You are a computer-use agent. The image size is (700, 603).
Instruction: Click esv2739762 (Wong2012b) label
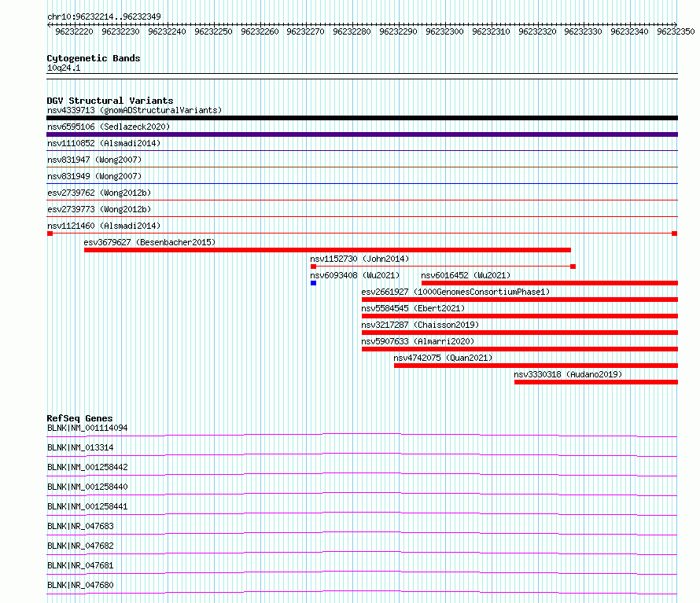[x=99, y=193]
